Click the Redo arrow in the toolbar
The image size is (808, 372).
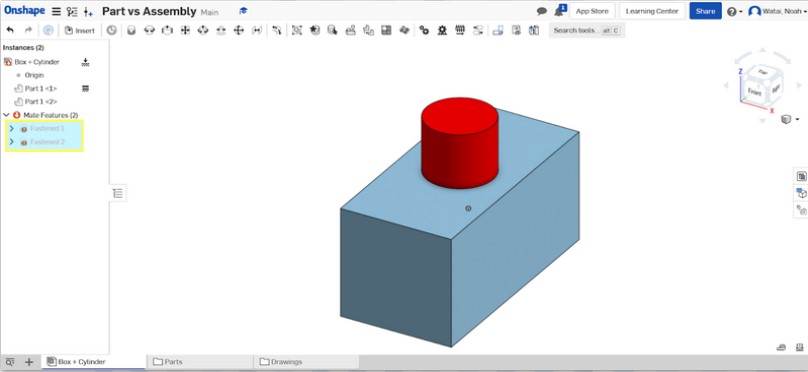[28, 30]
